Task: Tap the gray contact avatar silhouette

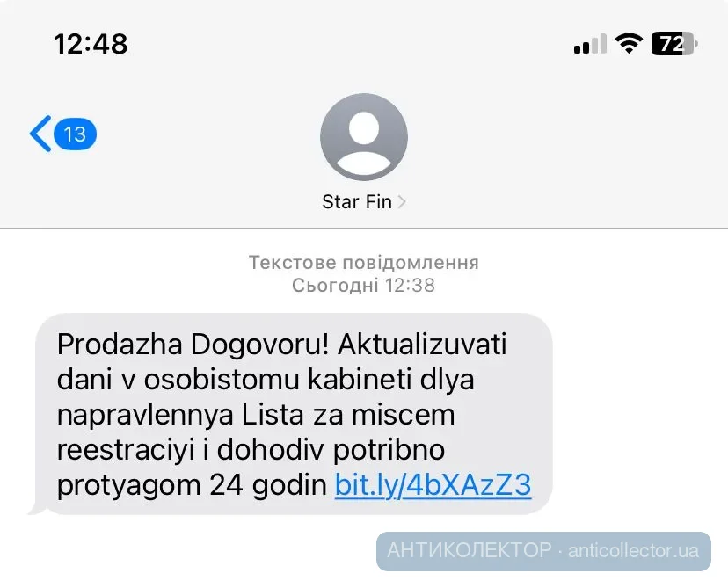Action: coord(364,137)
